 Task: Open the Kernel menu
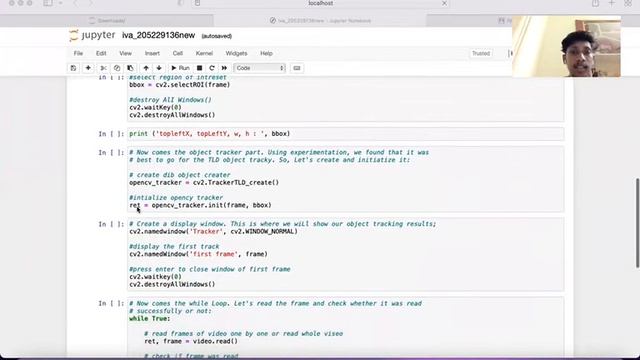(x=204, y=53)
